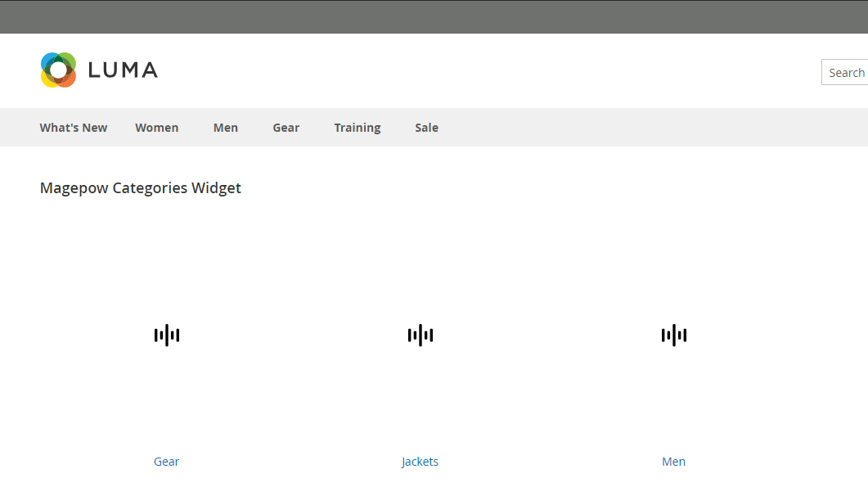Screen dimensions: 868x487
Task: Click the loading image icon above Men link
Action: tap(674, 335)
